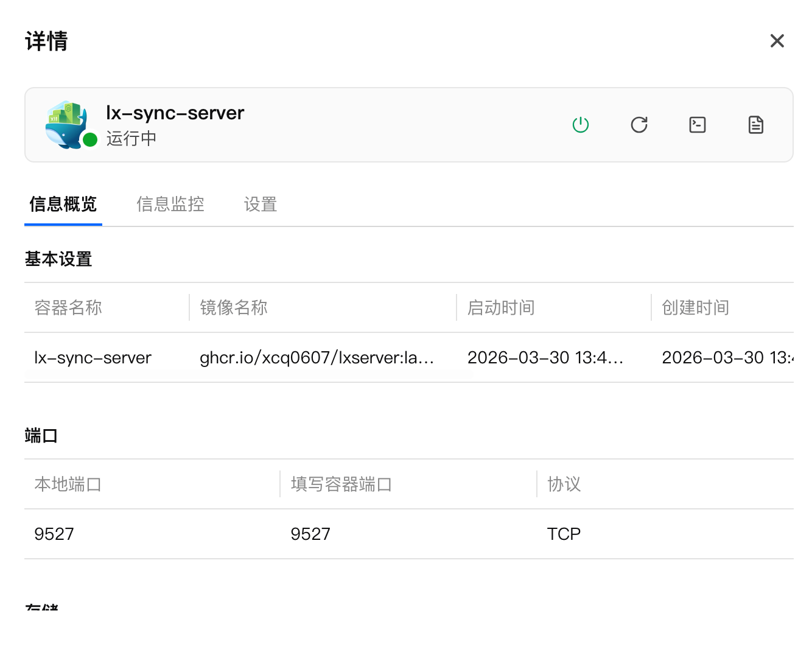
Task: Click the TCP protocol cell
Action: click(564, 534)
